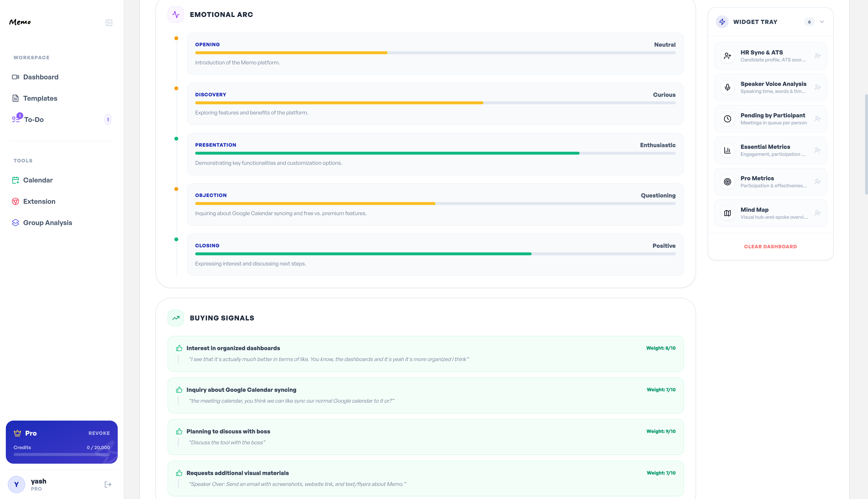Screen dimensions: 868x499
Task: Collapse the Widget Tray chevron
Action: (822, 22)
